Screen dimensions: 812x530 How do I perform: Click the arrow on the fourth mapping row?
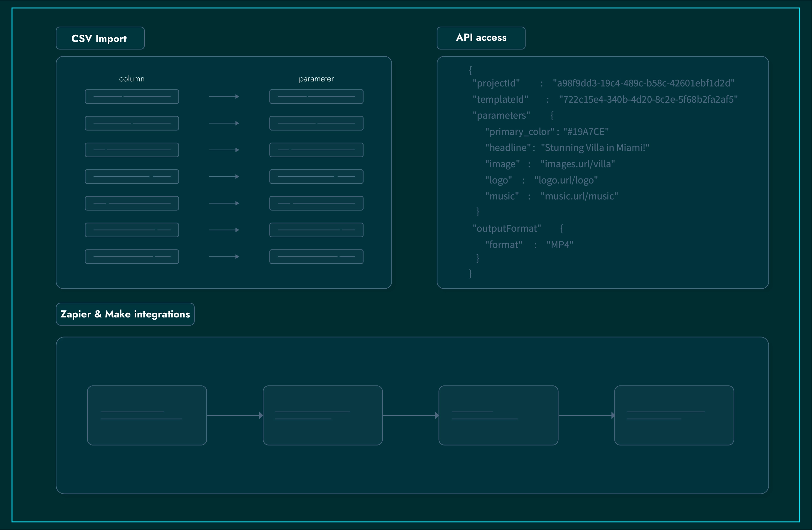(x=224, y=176)
